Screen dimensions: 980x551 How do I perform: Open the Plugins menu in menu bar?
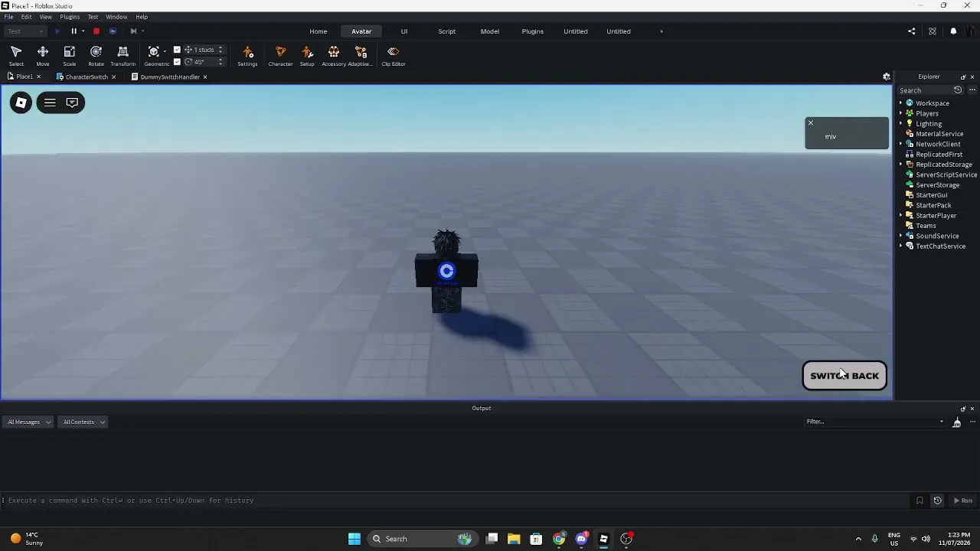pyautogui.click(x=70, y=17)
